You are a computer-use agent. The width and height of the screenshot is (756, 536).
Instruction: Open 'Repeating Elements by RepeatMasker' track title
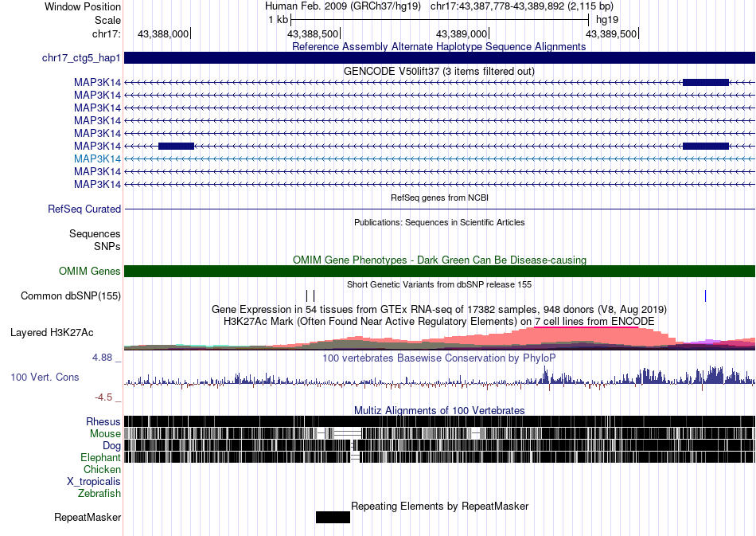pyautogui.click(x=440, y=506)
